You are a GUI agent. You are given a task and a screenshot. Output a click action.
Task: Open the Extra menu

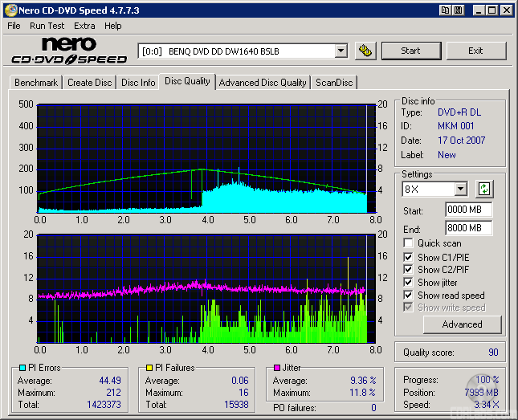84,26
